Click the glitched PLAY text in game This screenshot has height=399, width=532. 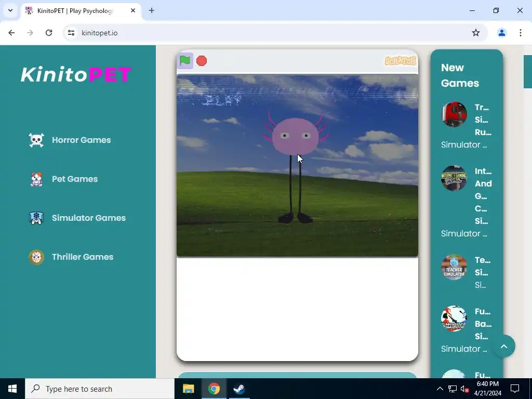point(222,100)
